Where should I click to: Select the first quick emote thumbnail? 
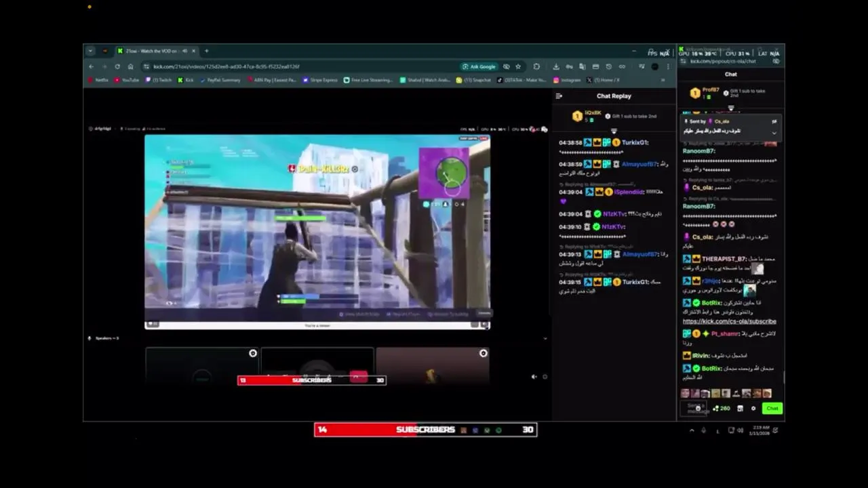click(685, 393)
